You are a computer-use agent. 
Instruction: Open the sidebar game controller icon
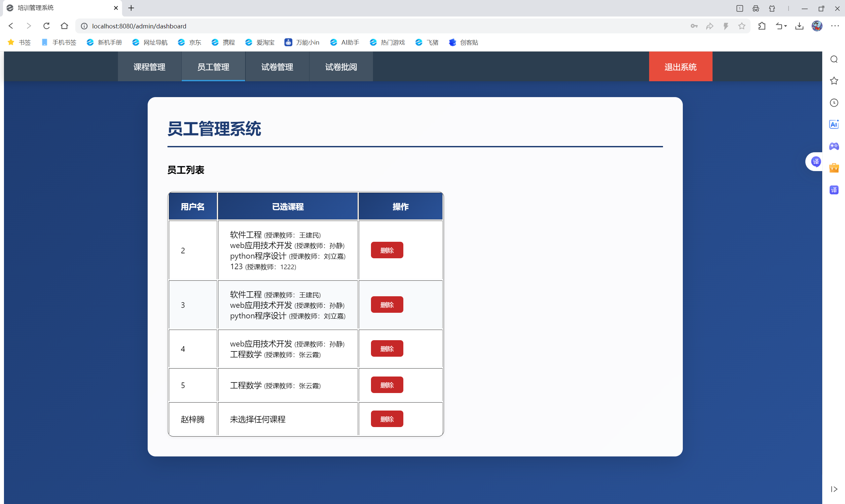(x=834, y=146)
